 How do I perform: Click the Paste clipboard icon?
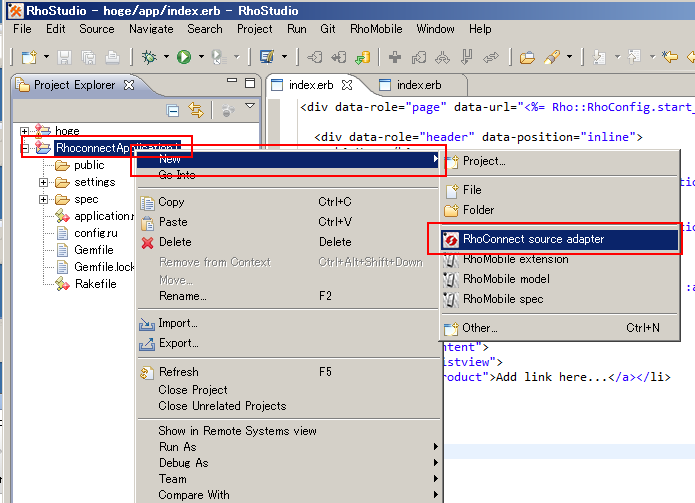[147, 222]
